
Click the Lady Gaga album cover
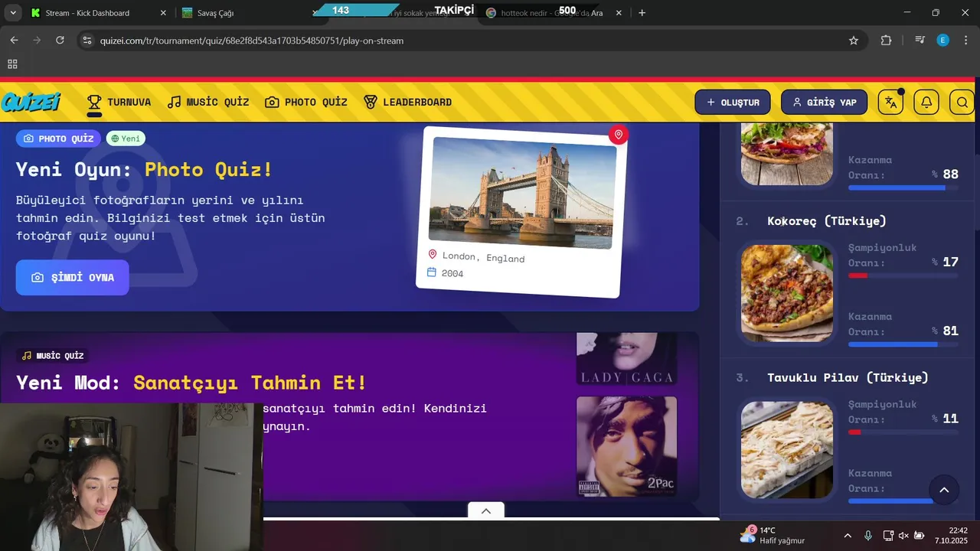[626, 358]
